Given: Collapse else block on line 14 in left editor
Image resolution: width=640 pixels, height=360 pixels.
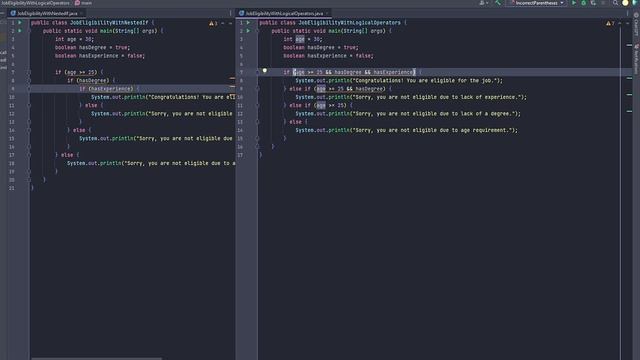Looking at the screenshot, I should tap(29, 131).
